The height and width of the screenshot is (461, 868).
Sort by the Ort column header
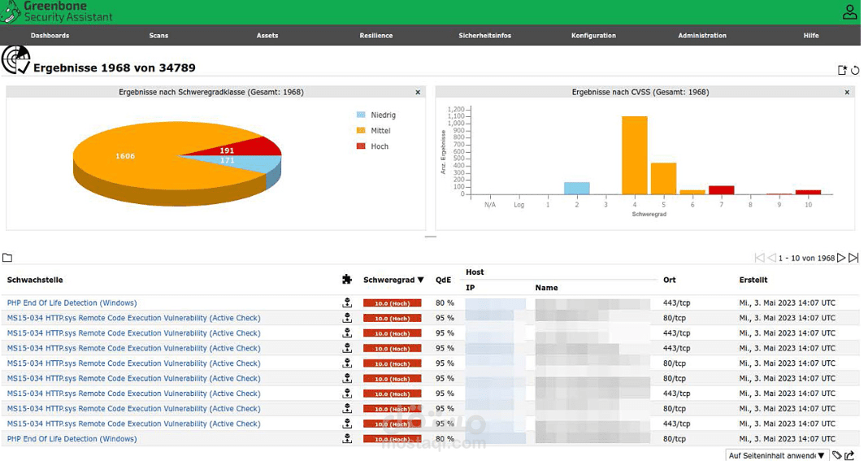pyautogui.click(x=669, y=280)
